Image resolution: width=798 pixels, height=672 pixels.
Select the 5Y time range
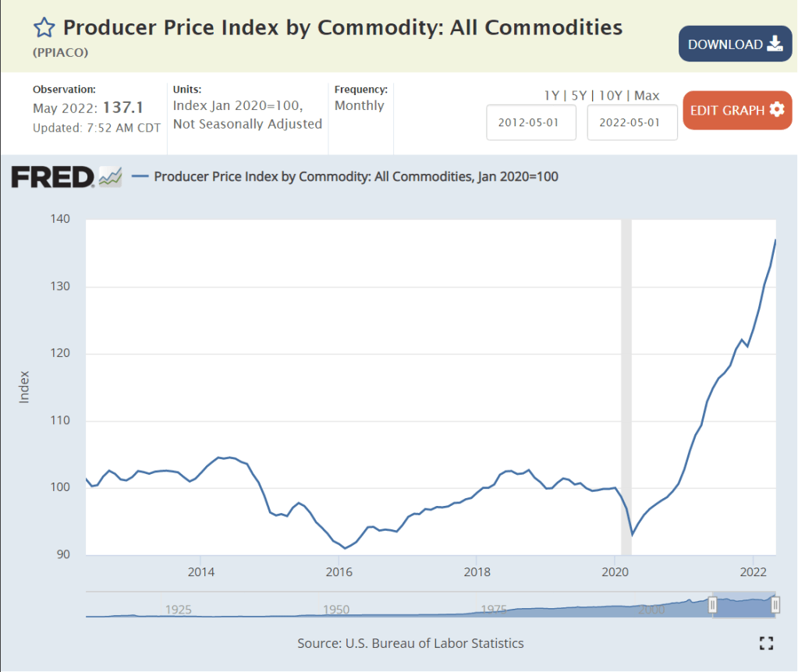click(x=579, y=96)
